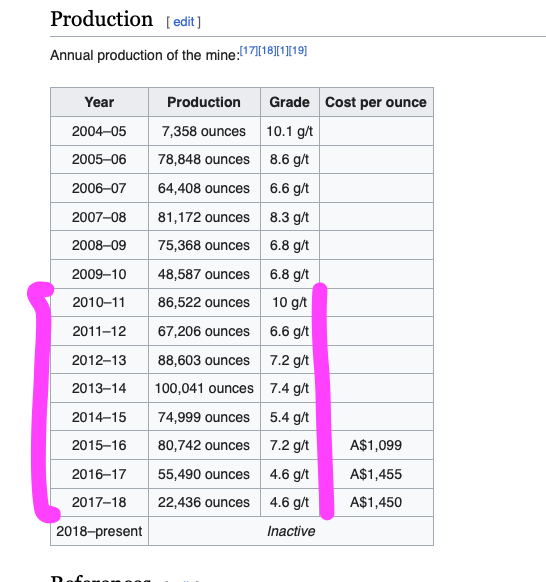This screenshot has height=582, width=546.
Task: Select the A$1,455 cost cell
Action: tap(376, 474)
